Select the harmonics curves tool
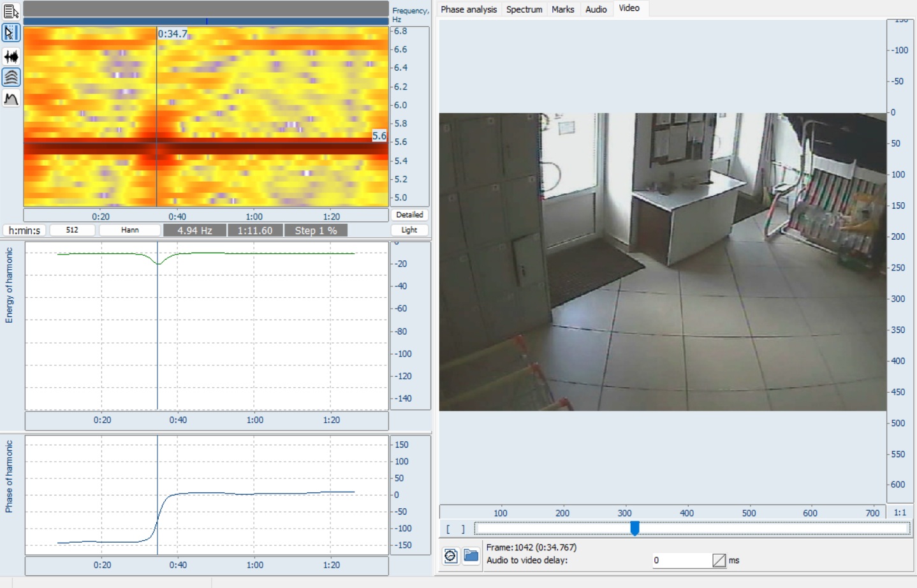This screenshot has height=588, width=917. [x=10, y=78]
